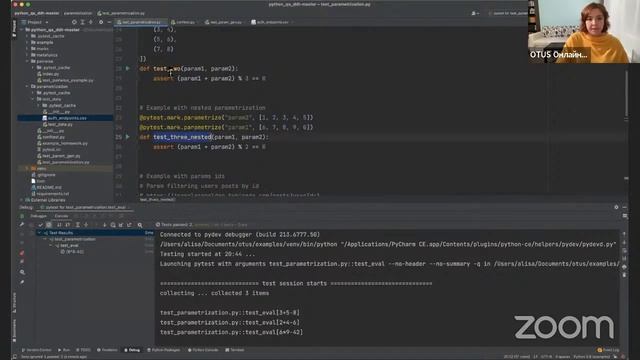This screenshot has width=640, height=360.
Task: Open Debug panel settings gear
Action: pyautogui.click(x=616, y=207)
